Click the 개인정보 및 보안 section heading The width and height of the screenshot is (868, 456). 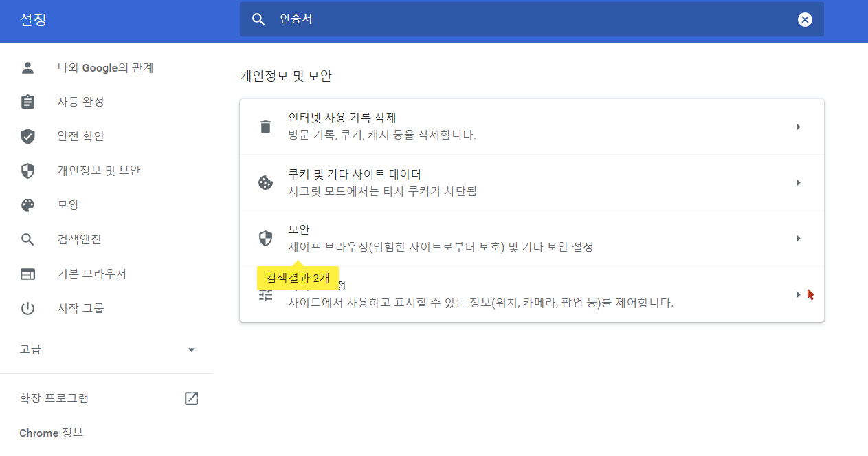286,76
